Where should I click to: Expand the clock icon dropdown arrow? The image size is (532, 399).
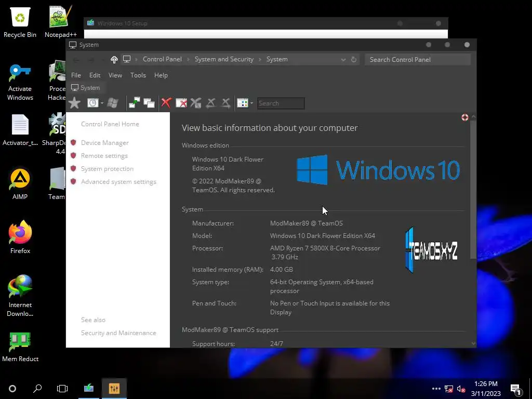(x=102, y=103)
